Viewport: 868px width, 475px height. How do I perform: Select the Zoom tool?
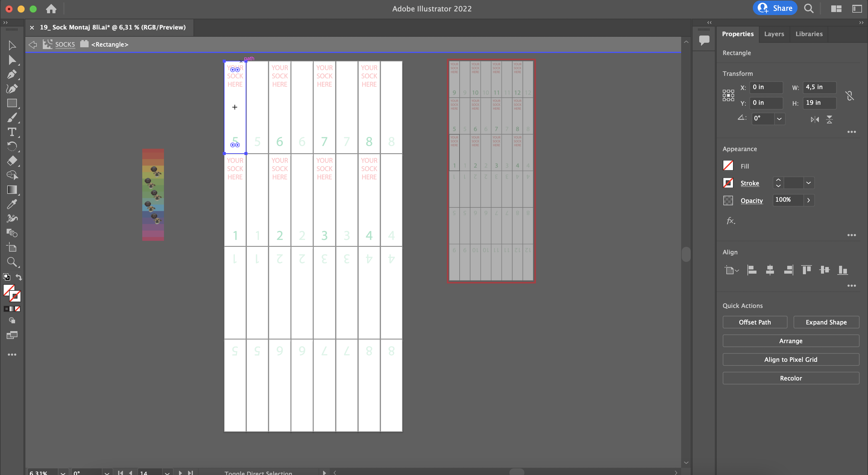click(x=12, y=262)
